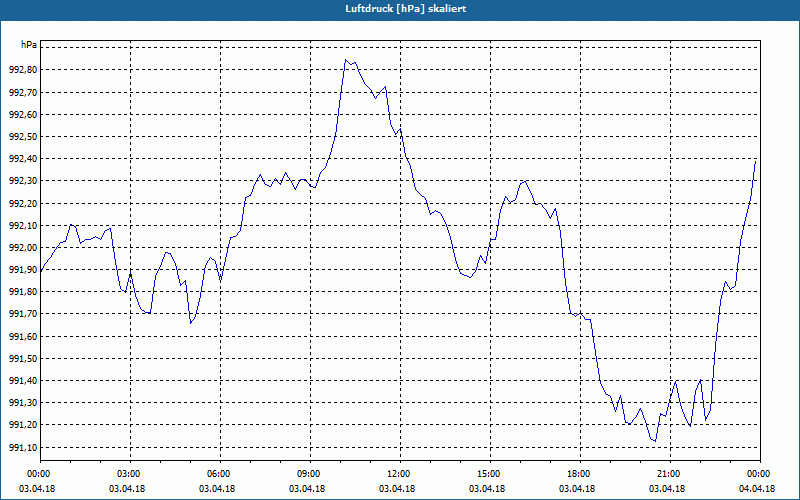Select the 991,70 y-axis value

click(x=23, y=314)
